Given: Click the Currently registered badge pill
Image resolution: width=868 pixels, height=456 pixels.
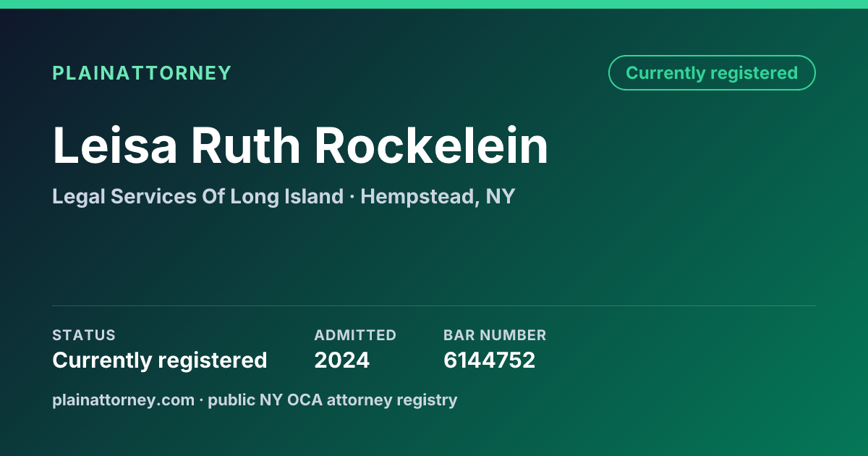Looking at the screenshot, I should coord(712,73).
